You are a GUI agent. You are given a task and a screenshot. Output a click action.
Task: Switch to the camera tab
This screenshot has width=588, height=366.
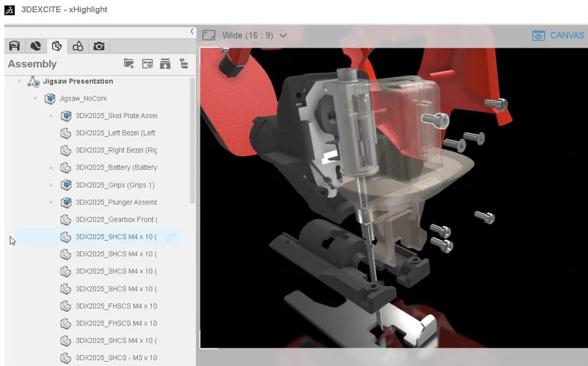[99, 46]
